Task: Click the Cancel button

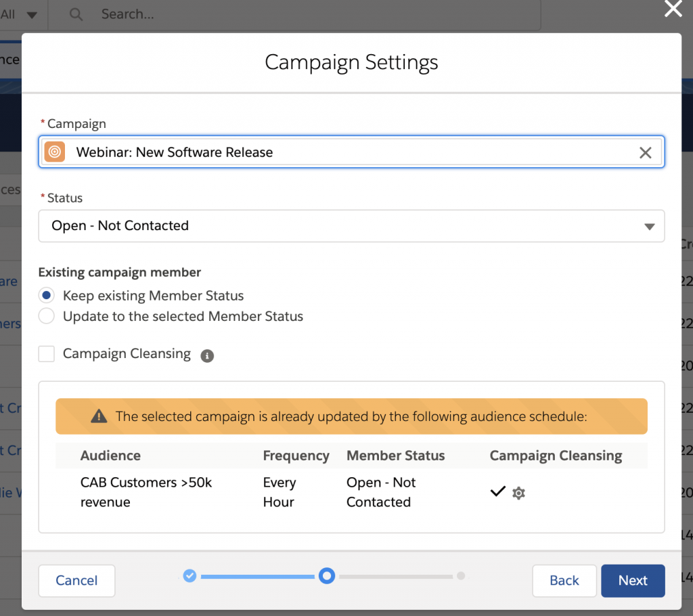Action: coord(76,581)
